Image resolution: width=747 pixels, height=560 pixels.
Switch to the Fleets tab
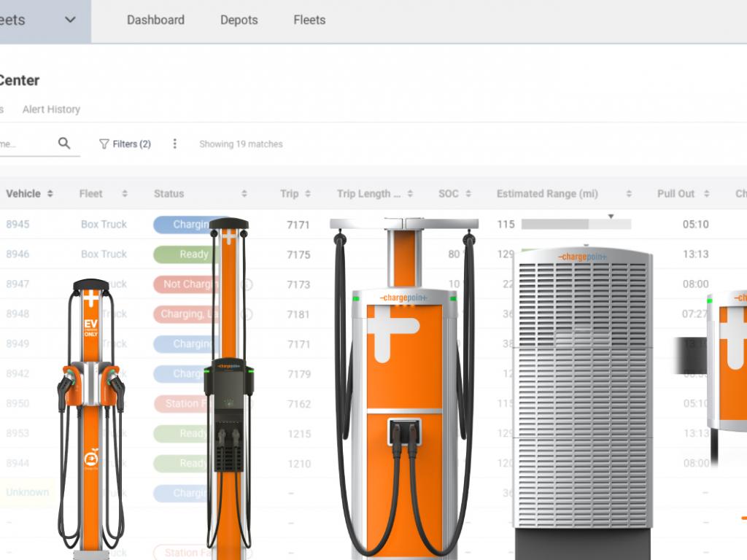pyautogui.click(x=309, y=20)
